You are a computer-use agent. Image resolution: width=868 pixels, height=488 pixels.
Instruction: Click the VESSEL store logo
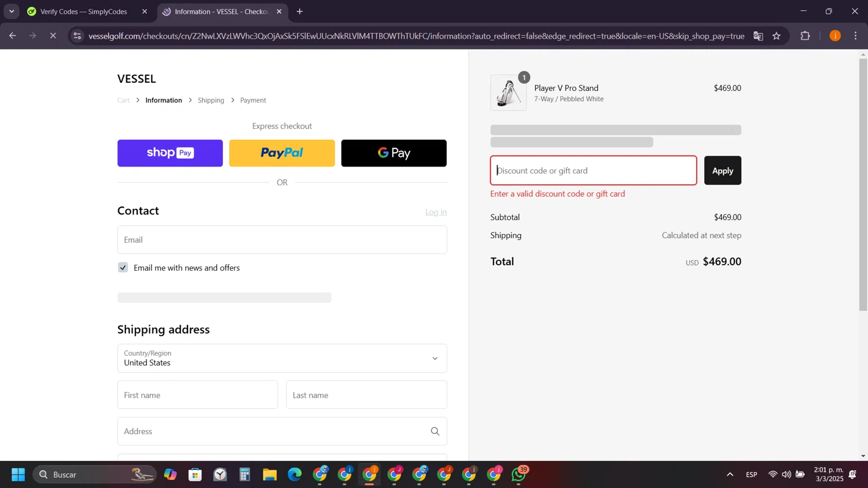click(x=137, y=79)
